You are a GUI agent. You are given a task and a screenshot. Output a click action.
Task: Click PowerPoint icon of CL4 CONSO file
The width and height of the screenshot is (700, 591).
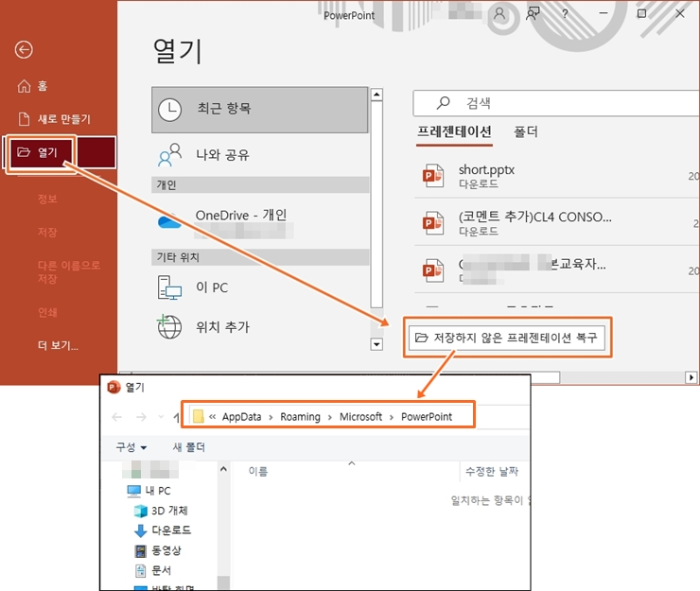pyautogui.click(x=432, y=223)
